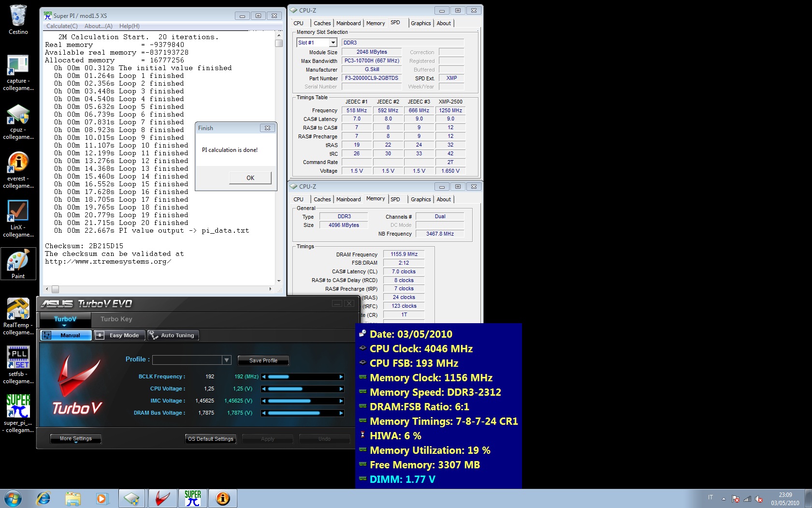Select the RealTemp desktop shortcut
The width and height of the screenshot is (812, 508).
tap(18, 316)
